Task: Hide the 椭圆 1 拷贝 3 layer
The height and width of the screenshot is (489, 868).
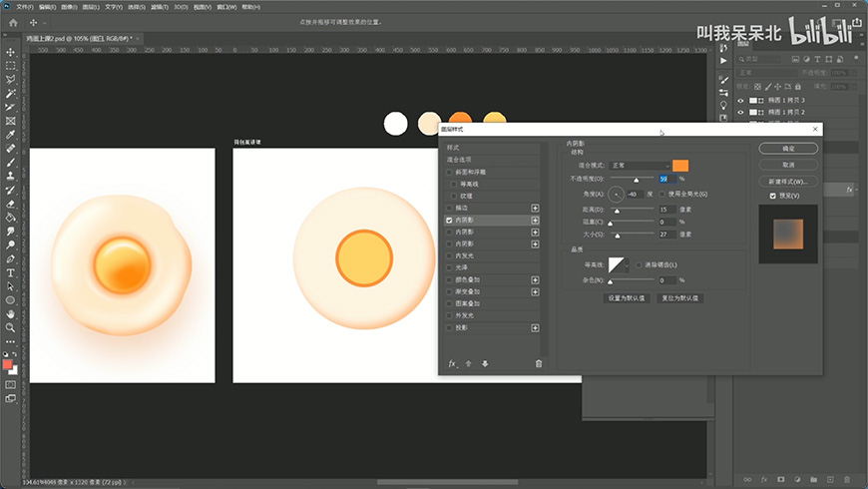Action: click(x=740, y=101)
